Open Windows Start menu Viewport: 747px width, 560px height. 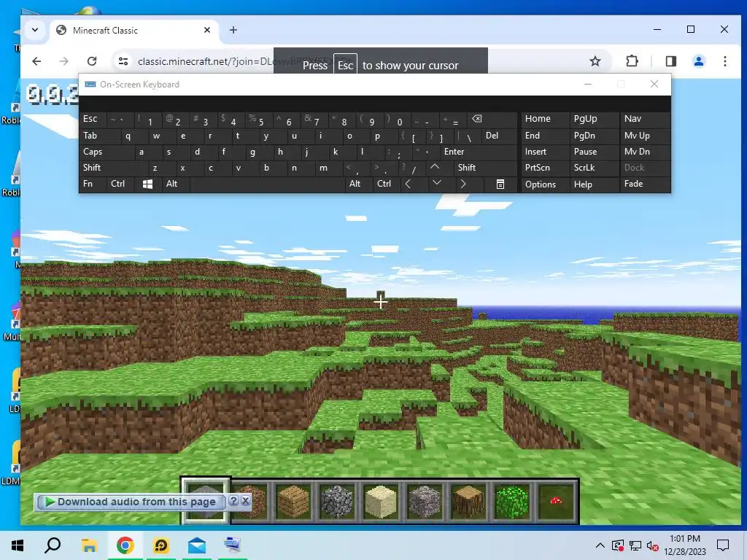click(18, 545)
